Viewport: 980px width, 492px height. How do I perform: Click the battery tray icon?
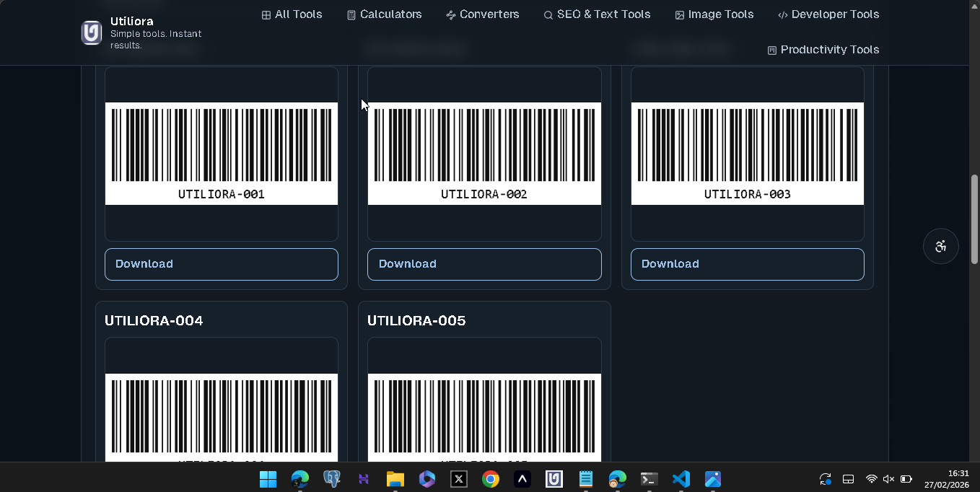click(906, 479)
